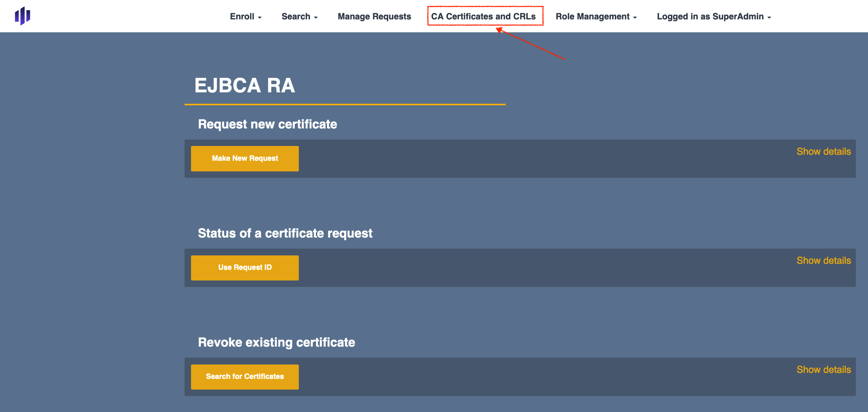Click the red annotation arrow
Screen dimensions: 868x412
click(532, 44)
